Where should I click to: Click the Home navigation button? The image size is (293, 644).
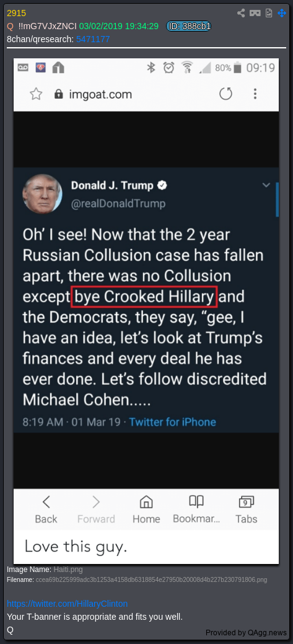click(146, 509)
